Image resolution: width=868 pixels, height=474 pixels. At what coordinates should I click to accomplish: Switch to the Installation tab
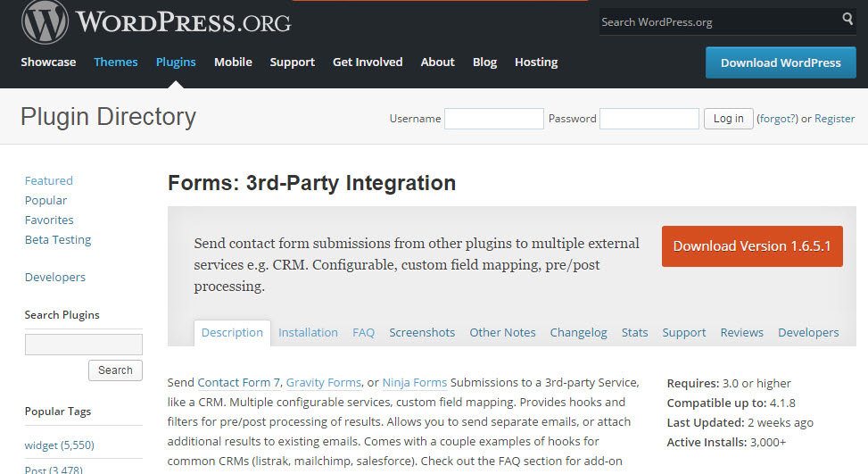(x=308, y=333)
